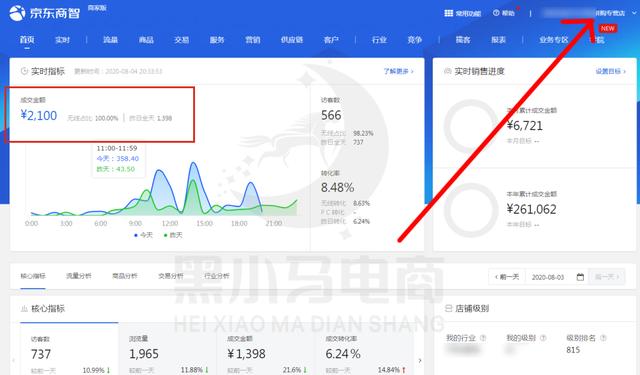Open the 常用功能 grid icon

(x=449, y=13)
